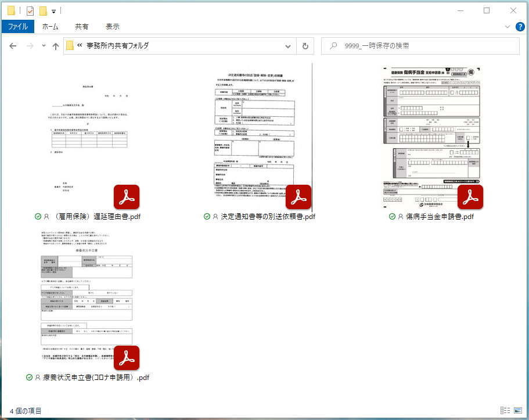Image resolution: width=529 pixels, height=420 pixels.
Task: Open the 傷病手当金申請書.pdf file thumbnail
Action: click(x=431, y=135)
